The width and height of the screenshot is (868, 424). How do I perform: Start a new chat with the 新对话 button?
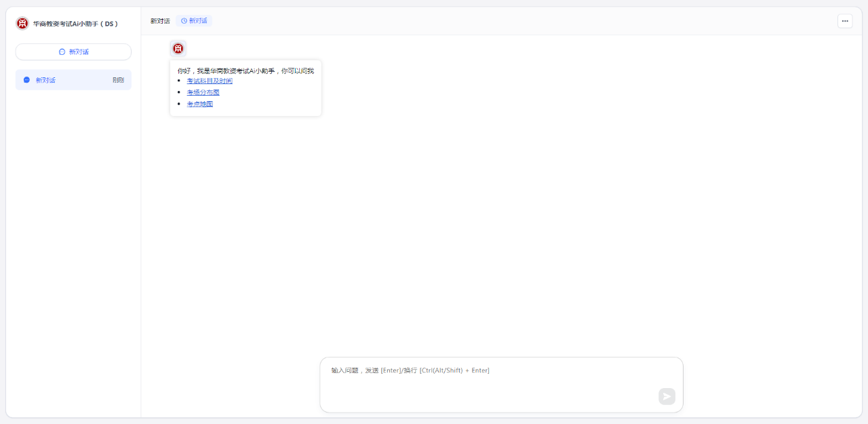click(x=73, y=52)
